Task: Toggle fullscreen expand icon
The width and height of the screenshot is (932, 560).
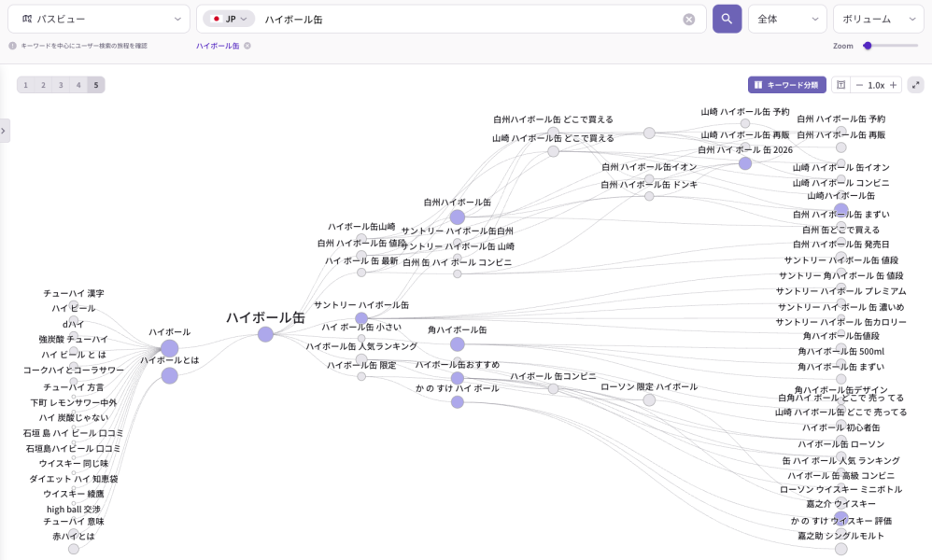Action: 916,85
